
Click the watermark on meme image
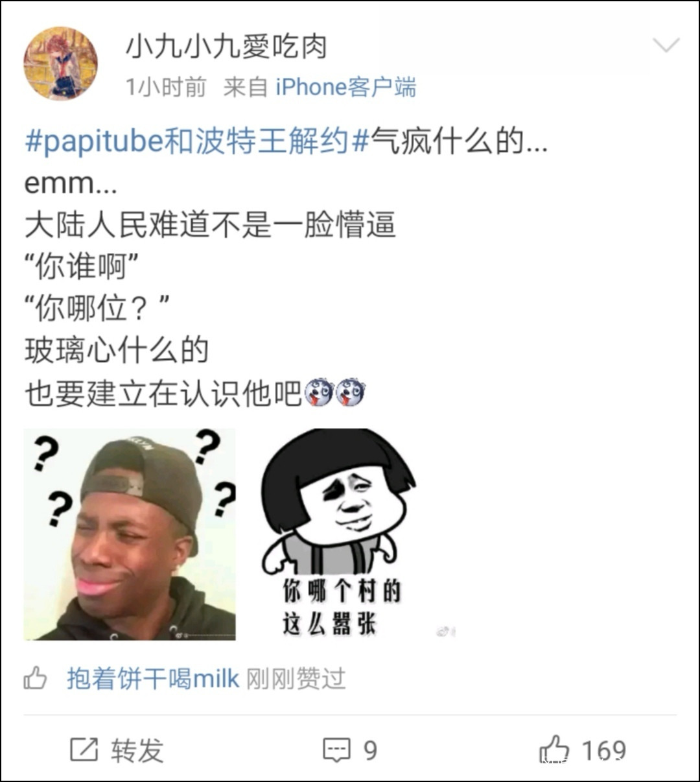click(x=446, y=631)
